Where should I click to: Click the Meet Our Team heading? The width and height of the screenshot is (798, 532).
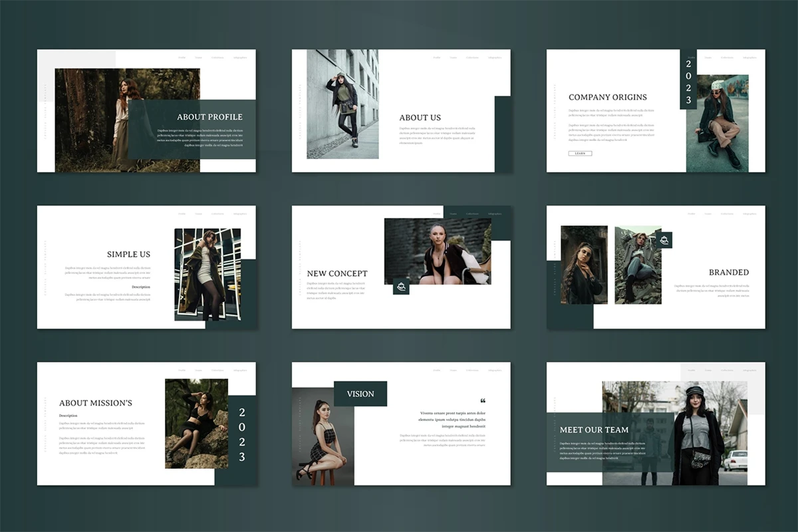(594, 430)
